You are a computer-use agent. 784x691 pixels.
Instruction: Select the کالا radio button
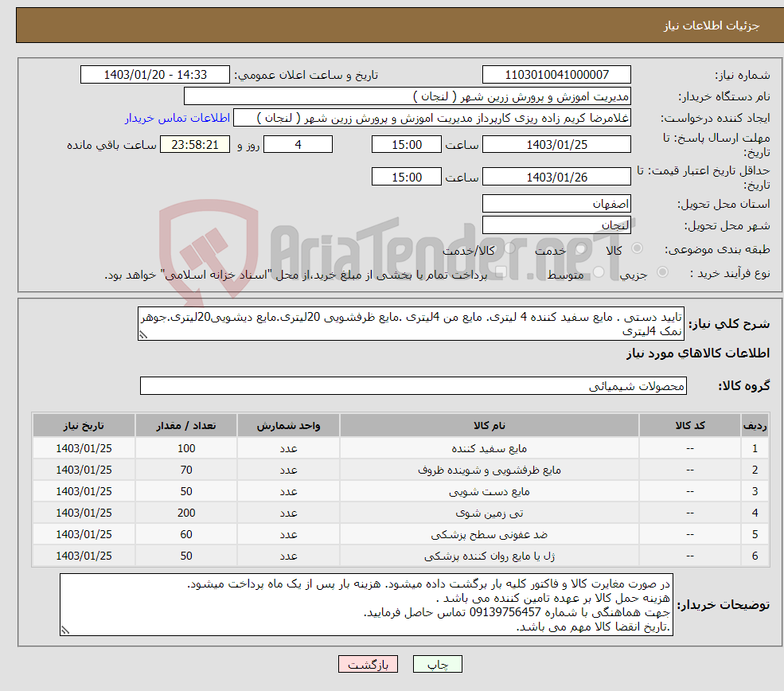coord(637,248)
